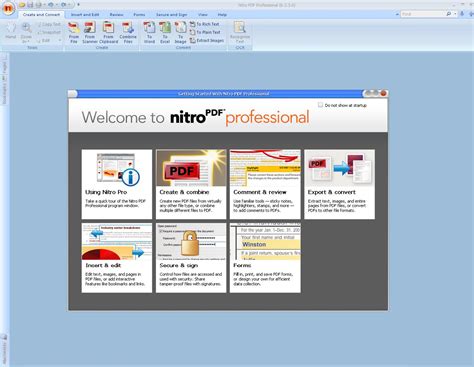The image size is (474, 367).
Task: Convert PDF To Image
Action: click(180, 32)
